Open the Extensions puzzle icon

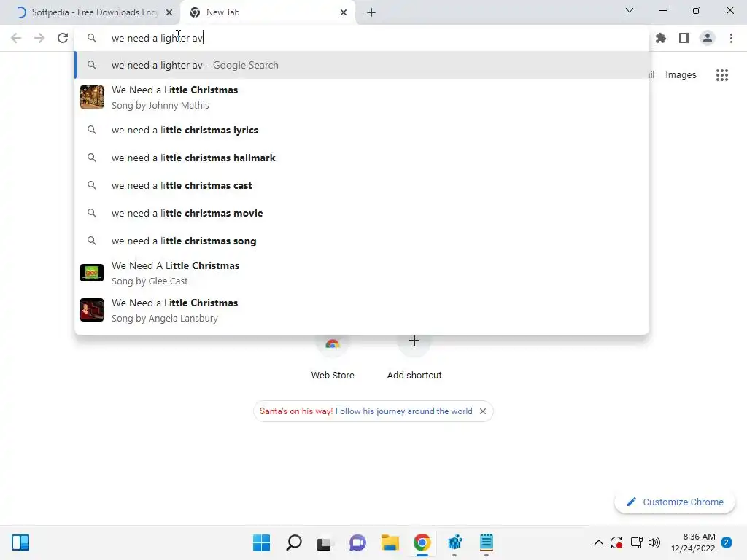pos(661,38)
